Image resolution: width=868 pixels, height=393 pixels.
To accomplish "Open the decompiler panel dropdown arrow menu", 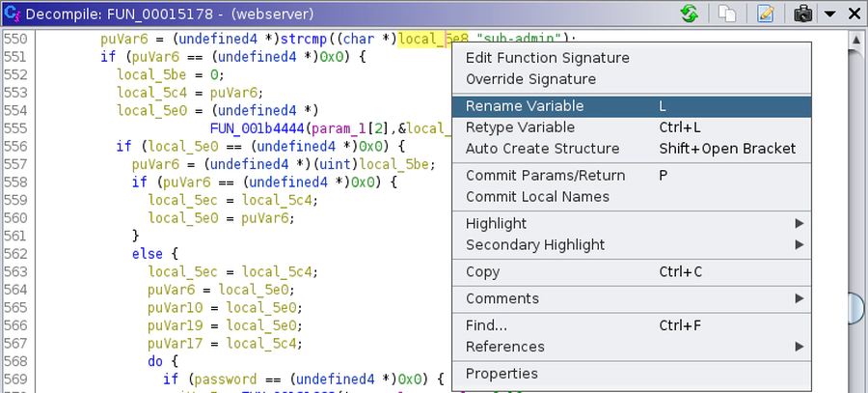I will 829,14.
